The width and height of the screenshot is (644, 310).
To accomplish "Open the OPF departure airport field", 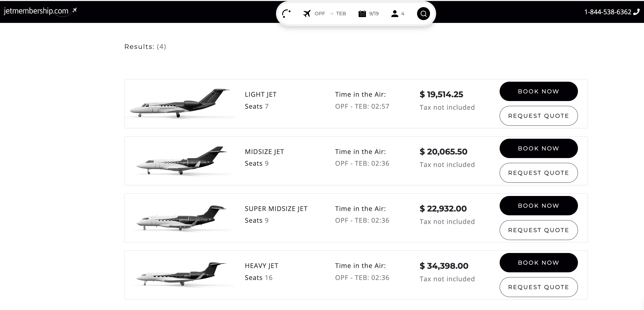I will click(x=319, y=13).
